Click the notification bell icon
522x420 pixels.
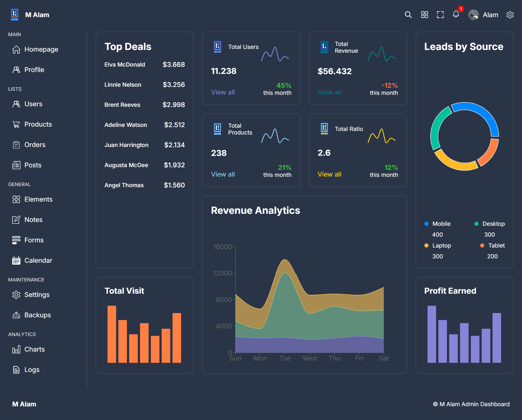click(456, 15)
